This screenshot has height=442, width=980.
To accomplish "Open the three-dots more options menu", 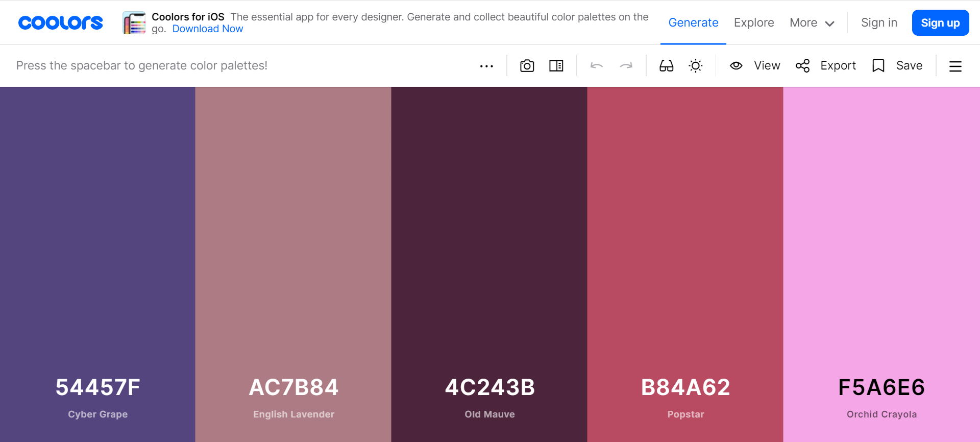I will point(486,66).
